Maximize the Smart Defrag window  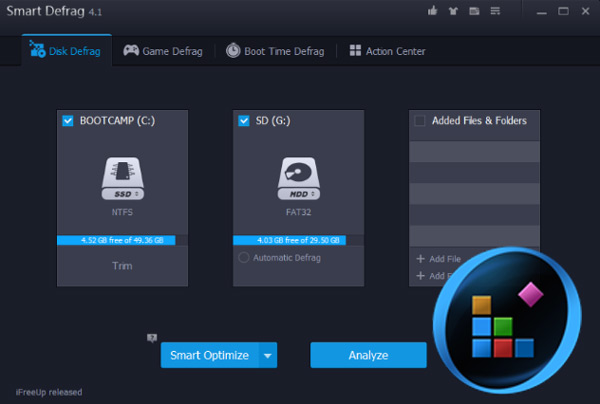tap(563, 11)
